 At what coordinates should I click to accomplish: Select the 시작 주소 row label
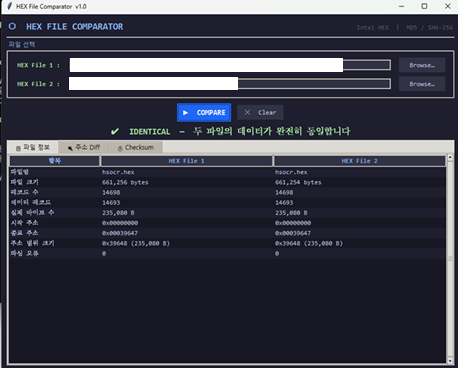(x=24, y=223)
